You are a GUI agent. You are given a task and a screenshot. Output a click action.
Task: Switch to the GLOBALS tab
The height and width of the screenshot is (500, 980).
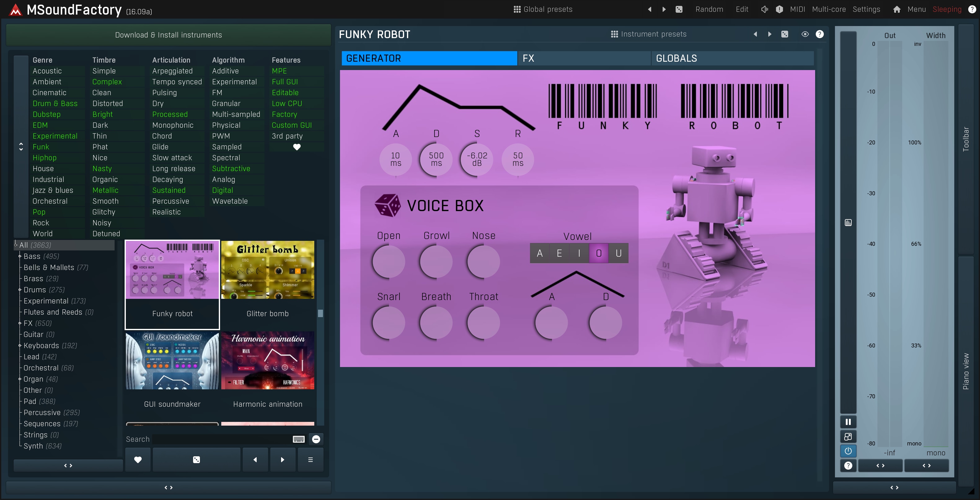[x=732, y=58]
